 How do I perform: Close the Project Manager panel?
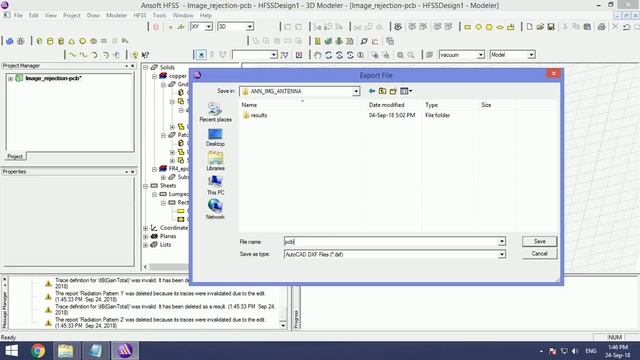click(133, 66)
